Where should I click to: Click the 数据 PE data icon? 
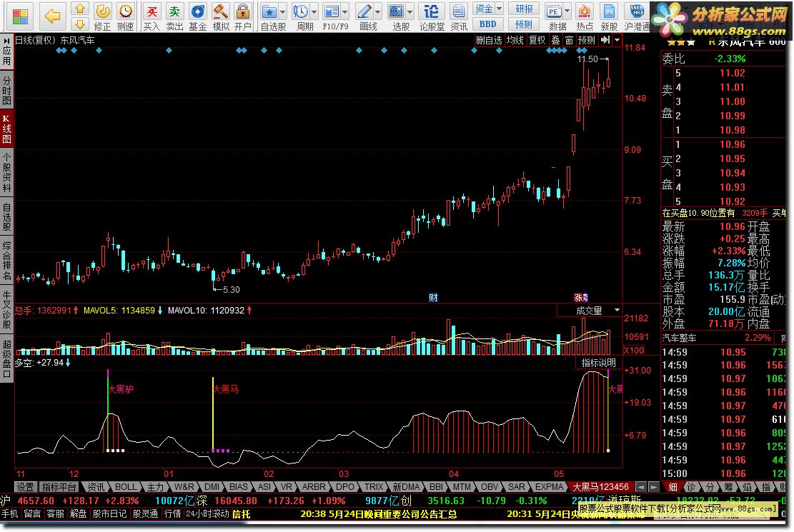(x=554, y=16)
